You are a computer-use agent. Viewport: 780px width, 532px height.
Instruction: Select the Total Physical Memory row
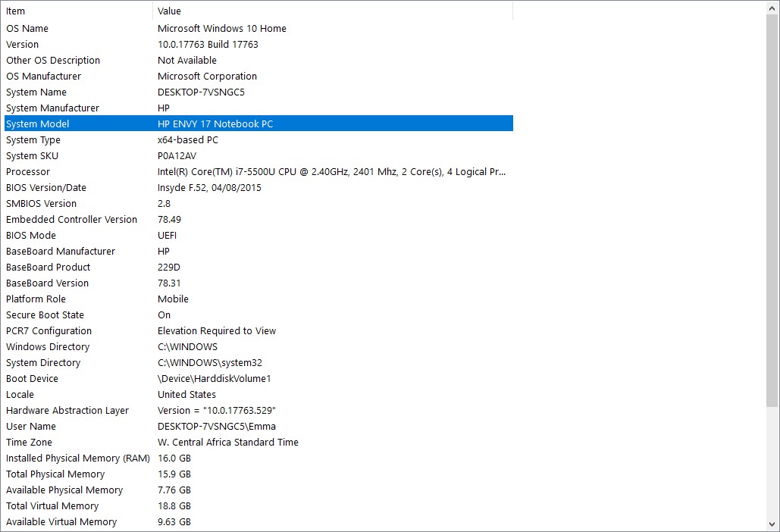coord(258,474)
